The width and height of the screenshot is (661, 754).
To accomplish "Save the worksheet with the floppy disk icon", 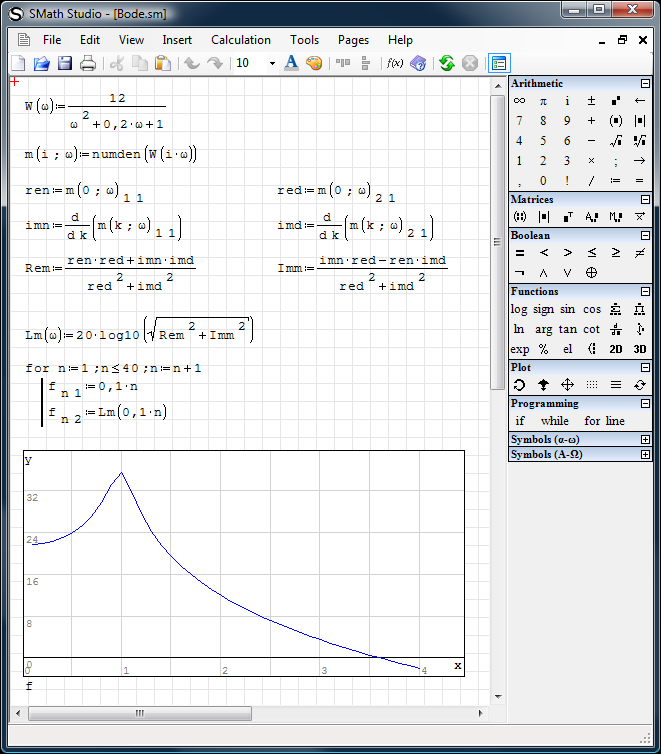I will pyautogui.click(x=65, y=64).
